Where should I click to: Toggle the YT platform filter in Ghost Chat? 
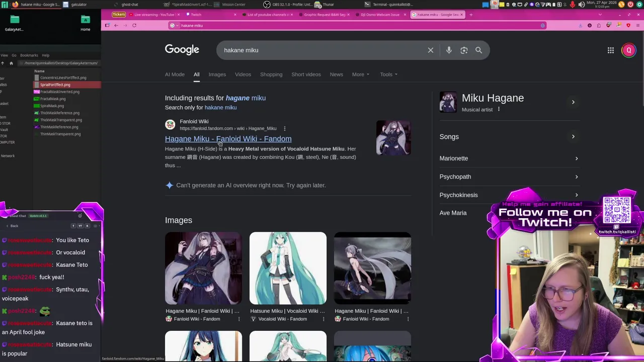(x=80, y=226)
